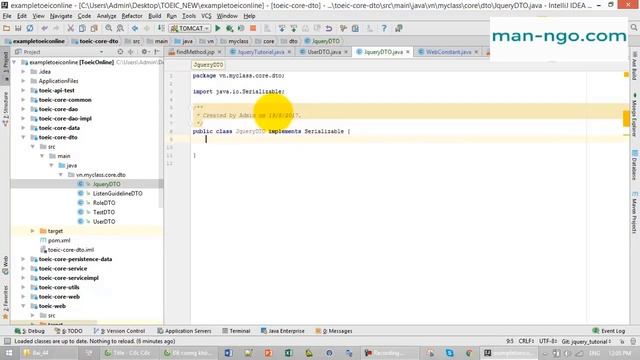This screenshot has height=360, width=640.
Task: Click the Paste icon in toolbar
Action: 94,28
